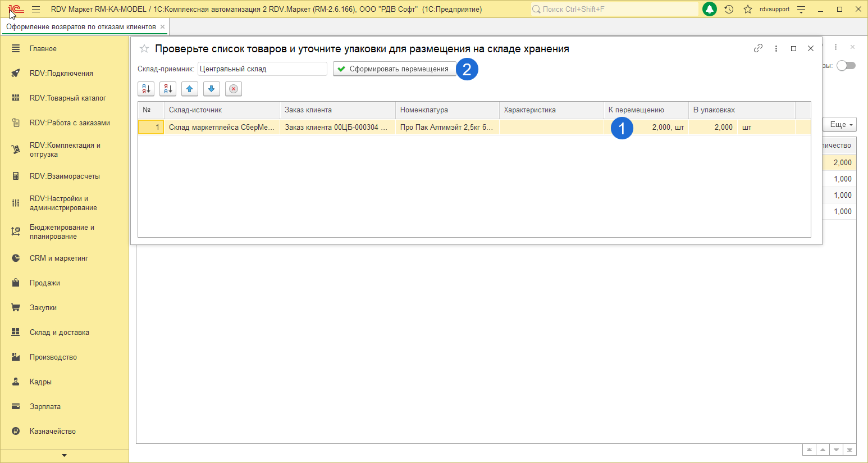The height and width of the screenshot is (463, 868).
Task: Select row number 1 cell
Action: pos(151,128)
